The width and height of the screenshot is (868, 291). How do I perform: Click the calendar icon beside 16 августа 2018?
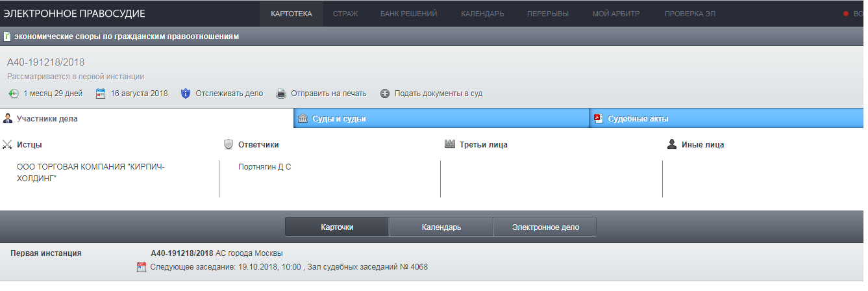pos(101,94)
